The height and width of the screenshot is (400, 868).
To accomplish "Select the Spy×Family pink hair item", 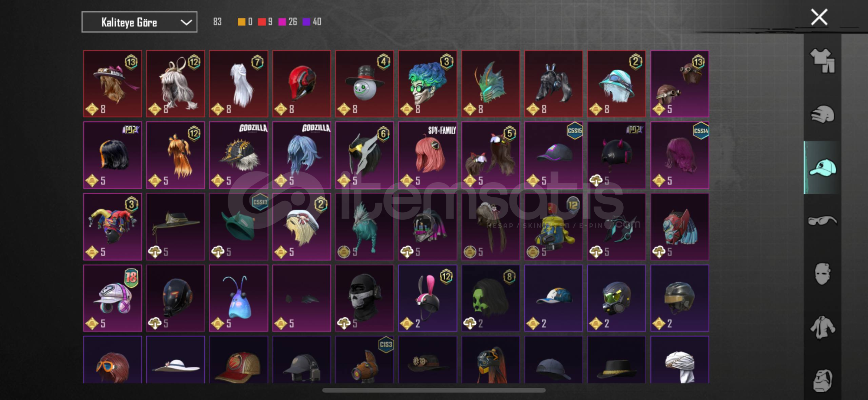I will [428, 155].
